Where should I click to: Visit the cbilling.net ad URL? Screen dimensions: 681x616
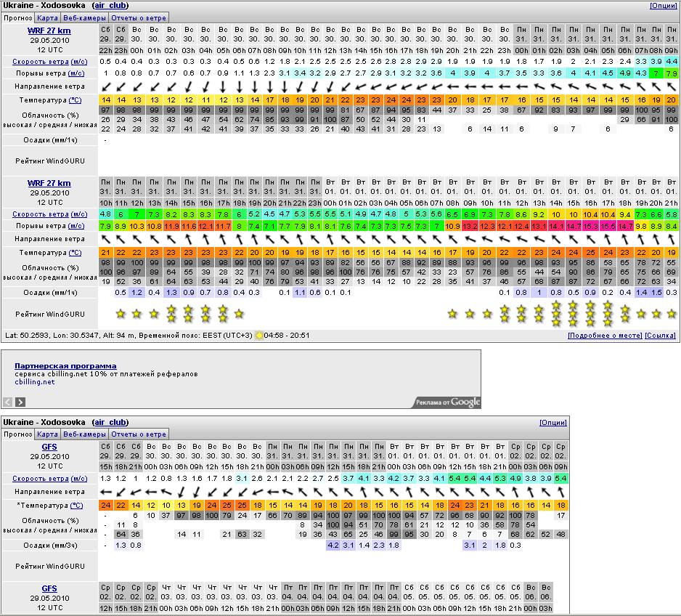[x=35, y=381]
